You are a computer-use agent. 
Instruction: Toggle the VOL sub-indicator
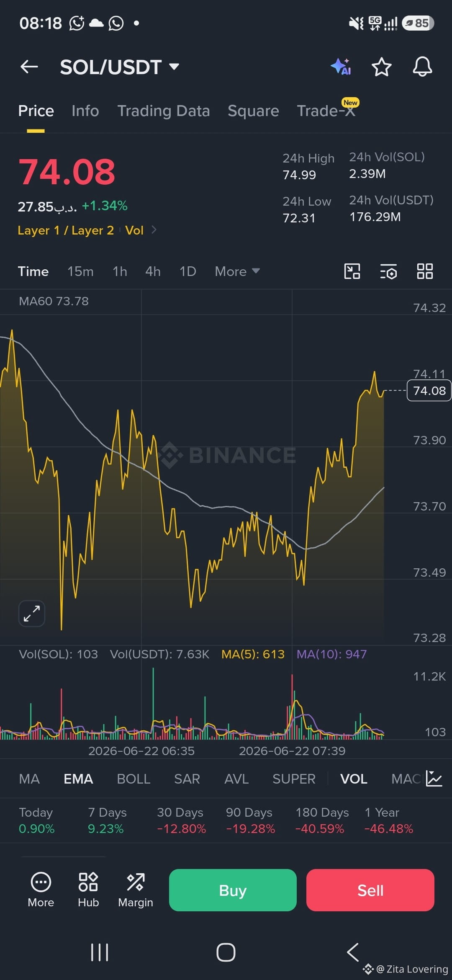coord(354,779)
